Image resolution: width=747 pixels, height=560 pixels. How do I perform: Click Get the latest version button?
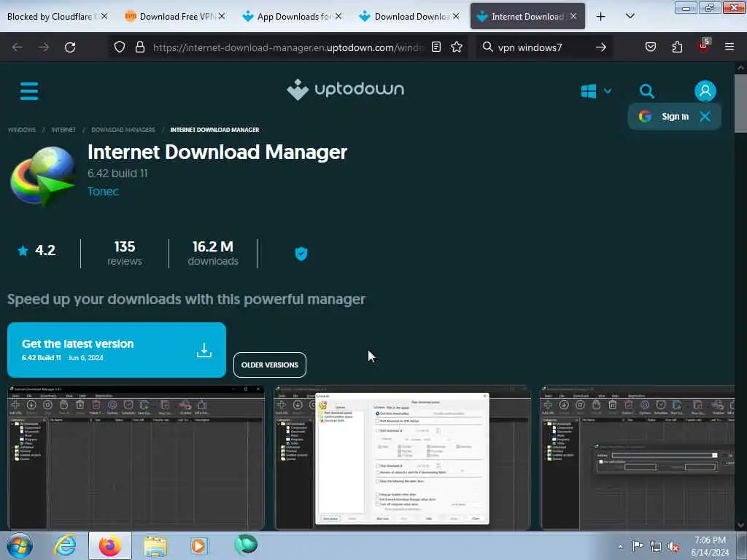pos(117,350)
